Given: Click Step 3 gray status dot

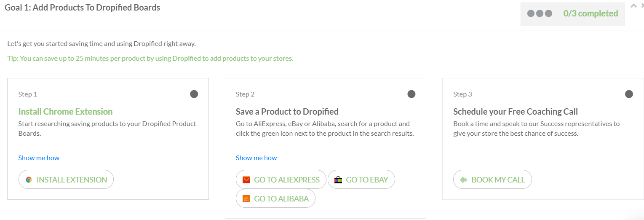Looking at the screenshot, I should click(x=629, y=94).
